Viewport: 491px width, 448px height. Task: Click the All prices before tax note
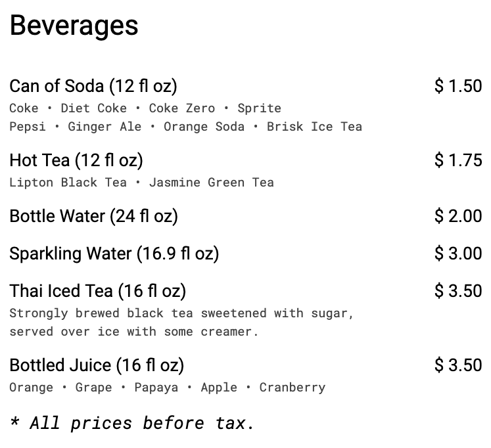tap(131, 423)
